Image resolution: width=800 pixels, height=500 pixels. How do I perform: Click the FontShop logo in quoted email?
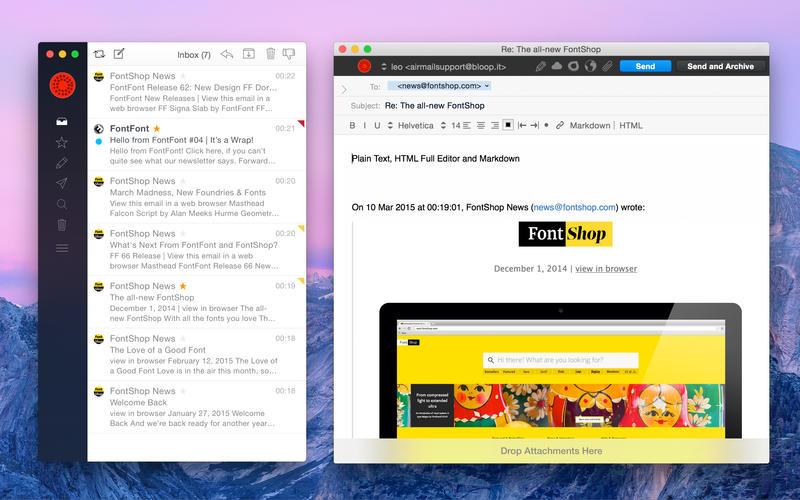(565, 234)
